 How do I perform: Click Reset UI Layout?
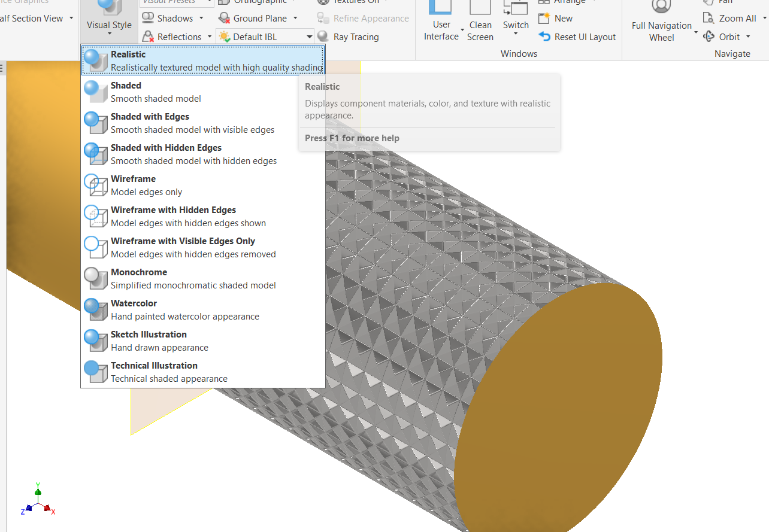pyautogui.click(x=577, y=37)
